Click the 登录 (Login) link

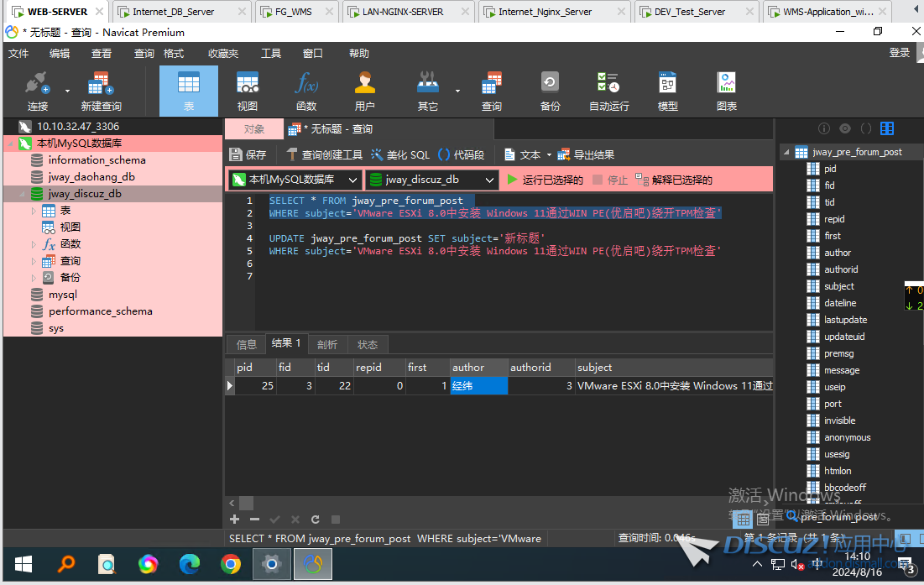(900, 53)
